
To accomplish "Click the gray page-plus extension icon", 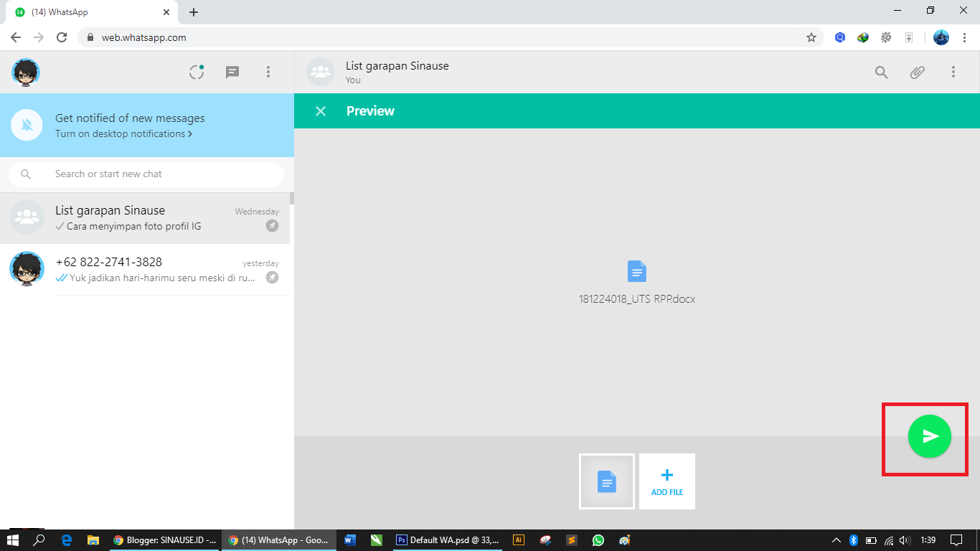I will (909, 37).
